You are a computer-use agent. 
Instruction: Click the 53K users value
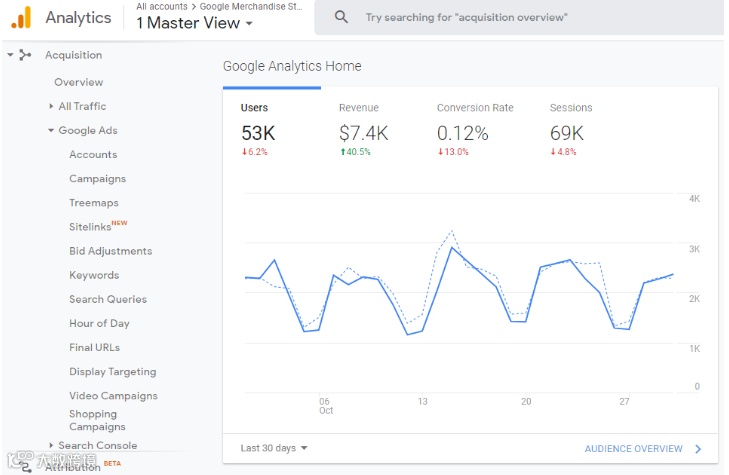pos(258,133)
